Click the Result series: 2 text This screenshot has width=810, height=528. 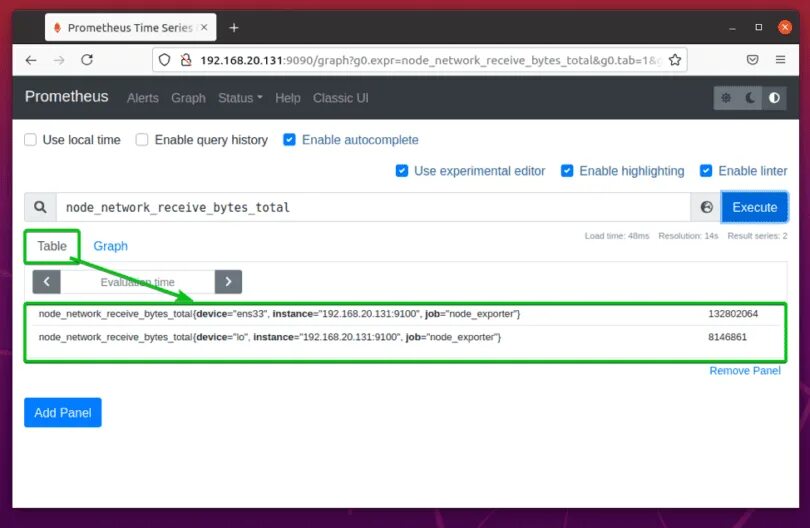click(x=757, y=236)
